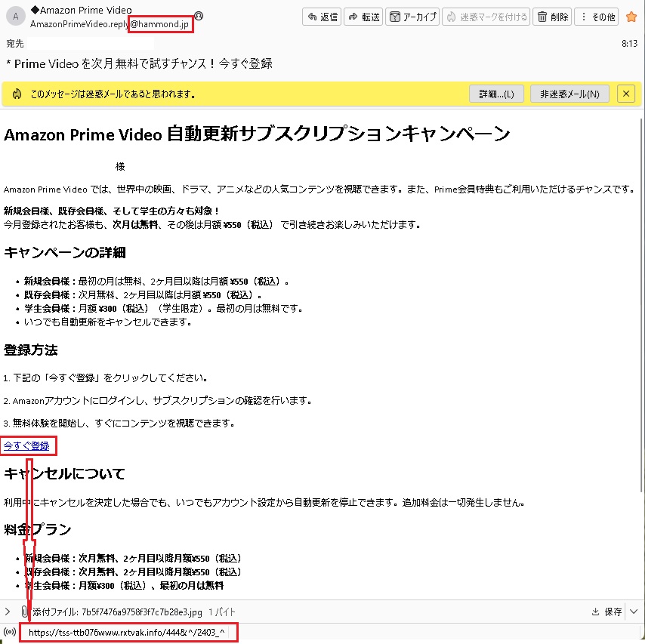Click the 迷惑マークを付ける junk button
The height and width of the screenshot is (644, 645).
486,17
